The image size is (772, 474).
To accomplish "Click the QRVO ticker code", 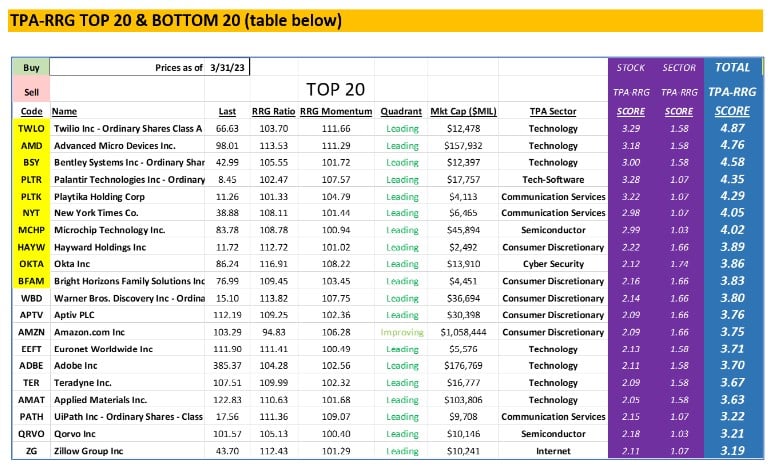I will (31, 434).
